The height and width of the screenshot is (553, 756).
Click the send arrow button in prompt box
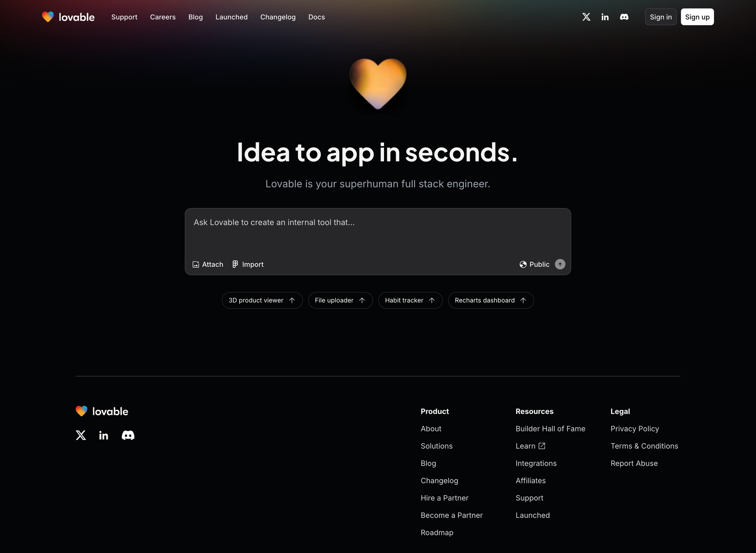560,264
